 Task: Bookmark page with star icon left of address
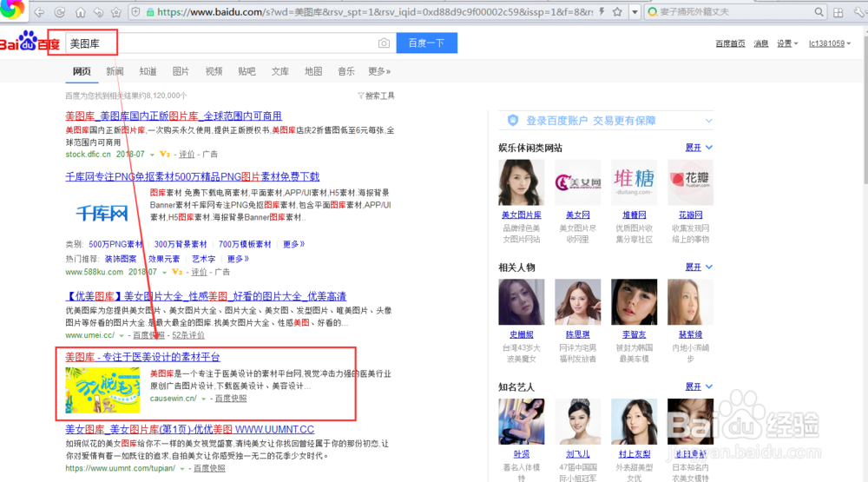[x=116, y=11]
